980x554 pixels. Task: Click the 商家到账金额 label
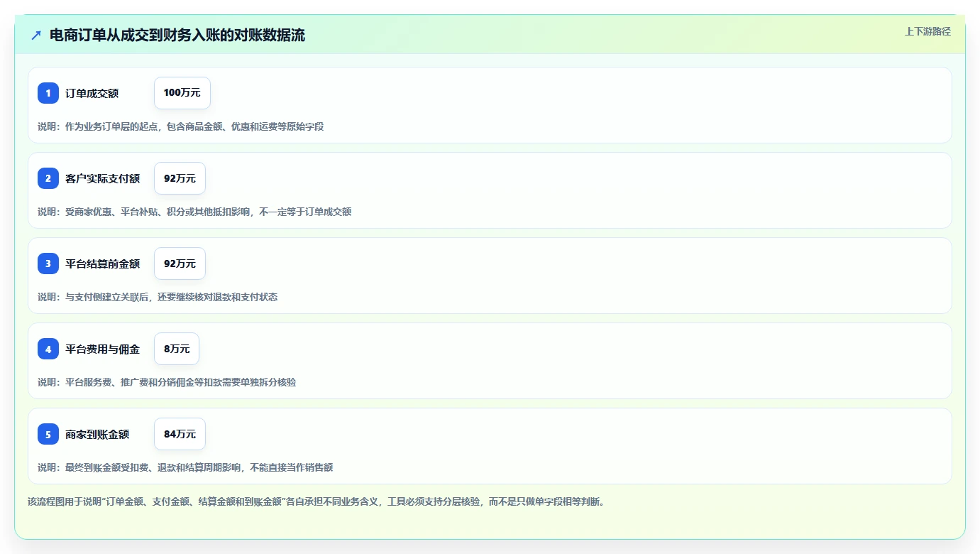[97, 434]
